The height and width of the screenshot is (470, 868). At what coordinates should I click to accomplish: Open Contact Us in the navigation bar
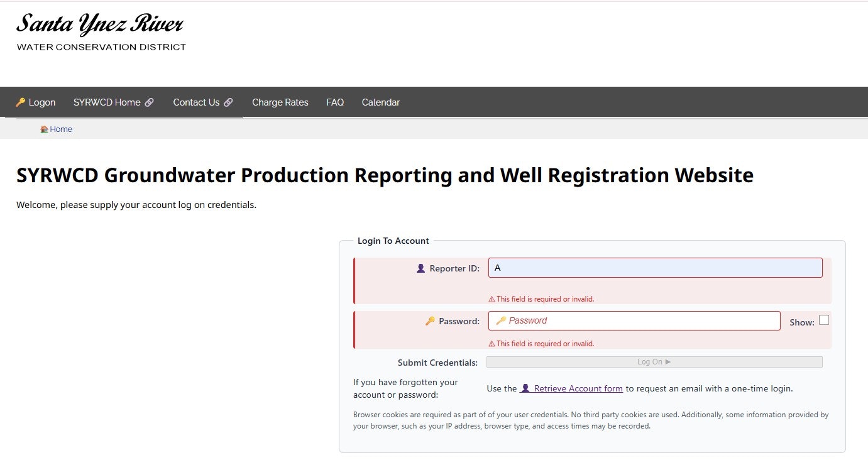click(x=203, y=102)
